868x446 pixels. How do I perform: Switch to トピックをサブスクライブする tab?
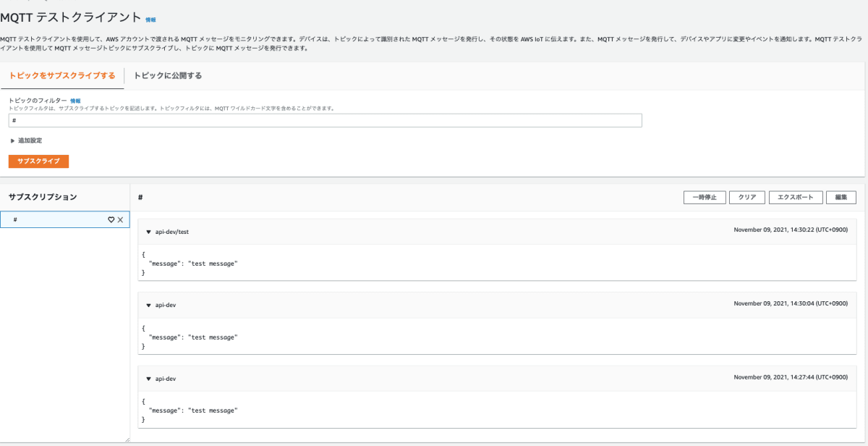coord(62,75)
